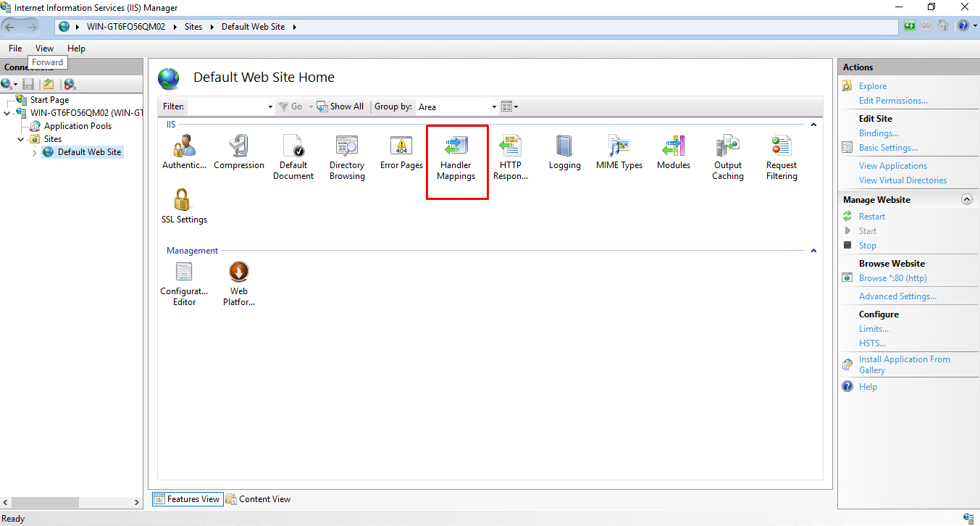Image resolution: width=980 pixels, height=526 pixels.
Task: Select Default Web Site tree item
Action: 89,152
